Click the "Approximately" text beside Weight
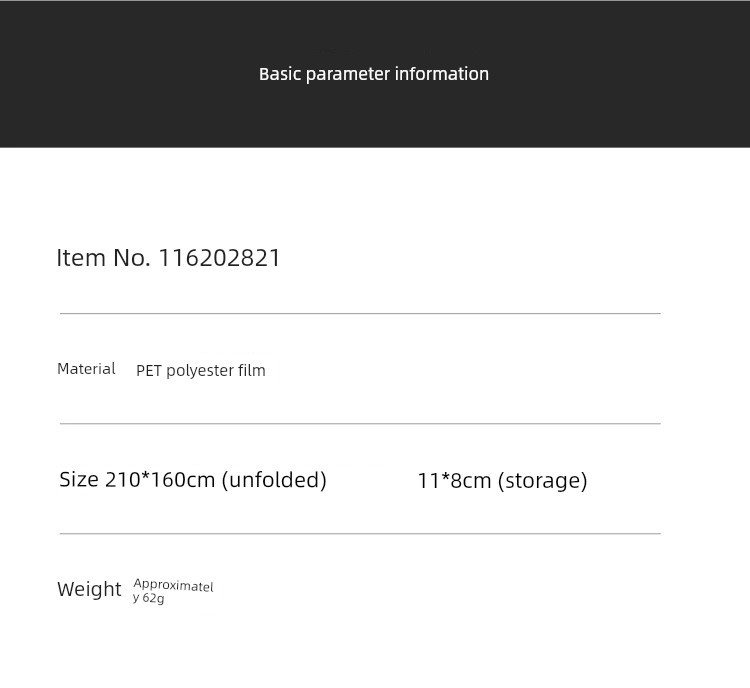Screen dimensions: 750x688 pyautogui.click(x=173, y=586)
